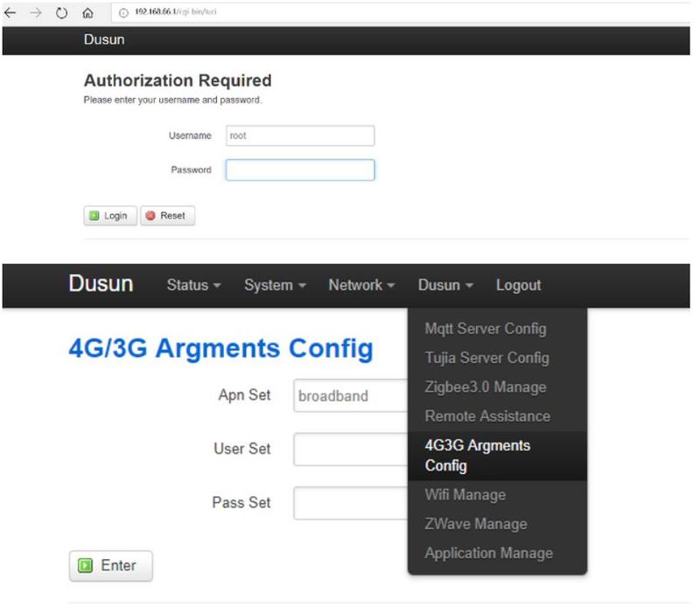Toggle the Dusun dropdown menu
This screenshot has width=700, height=615.
tap(445, 285)
